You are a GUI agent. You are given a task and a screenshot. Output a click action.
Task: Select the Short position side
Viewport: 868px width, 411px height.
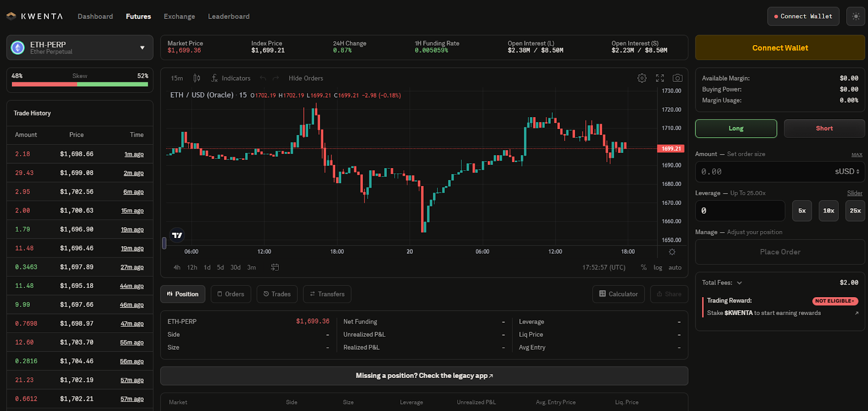[x=825, y=129]
